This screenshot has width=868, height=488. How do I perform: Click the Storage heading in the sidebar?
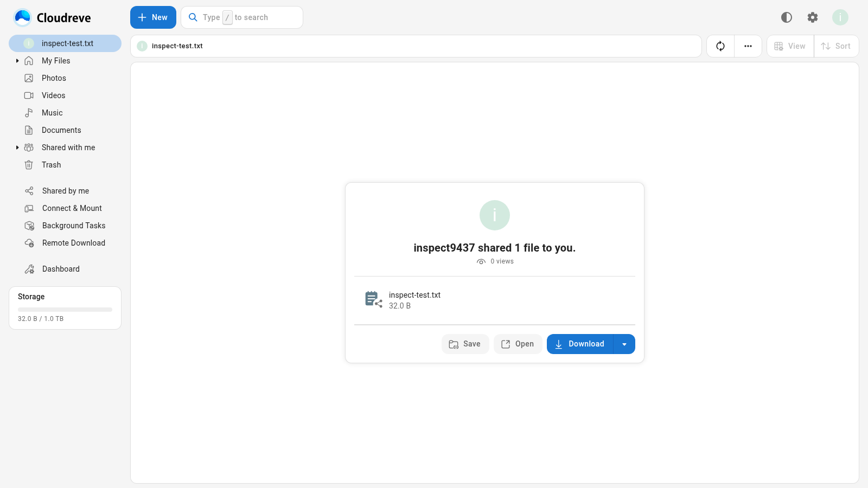(31, 297)
